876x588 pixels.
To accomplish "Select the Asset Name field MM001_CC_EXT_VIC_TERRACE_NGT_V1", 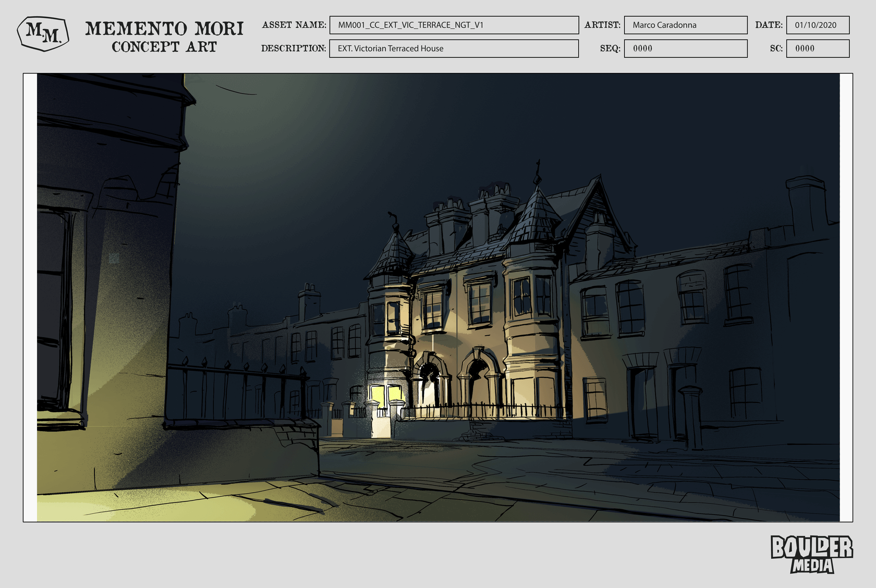I will pyautogui.click(x=454, y=25).
